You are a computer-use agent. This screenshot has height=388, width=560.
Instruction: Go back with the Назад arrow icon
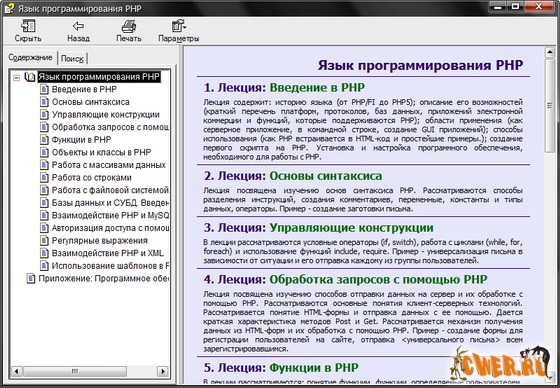pos(78,26)
